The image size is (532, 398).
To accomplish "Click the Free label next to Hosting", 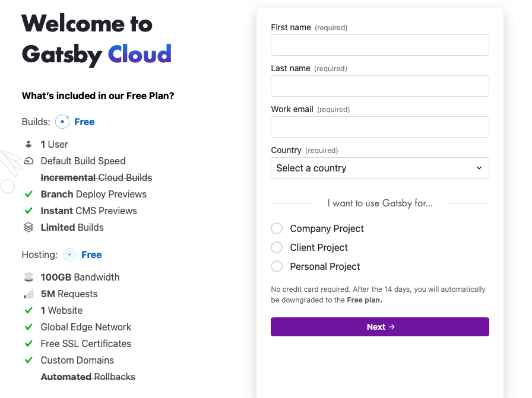I will click(x=91, y=254).
